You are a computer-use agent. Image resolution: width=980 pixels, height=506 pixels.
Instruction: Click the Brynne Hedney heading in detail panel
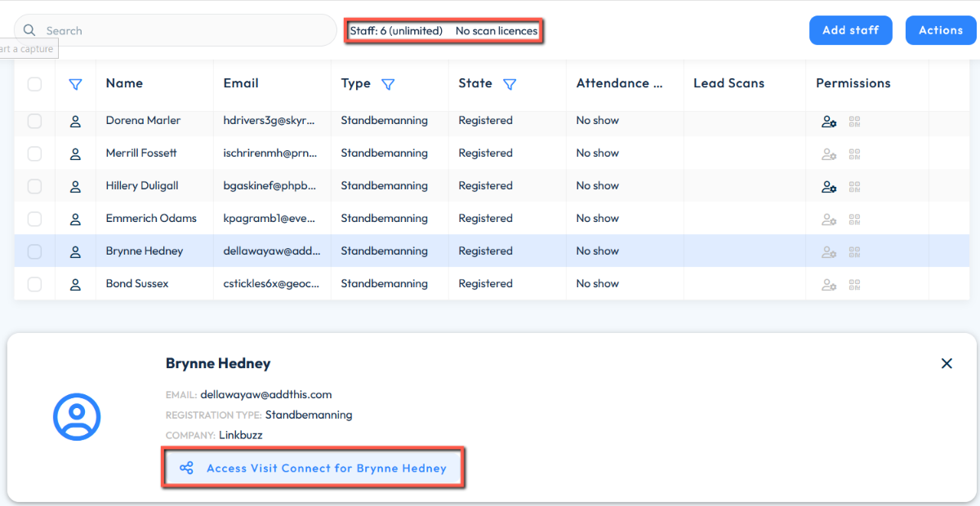(218, 364)
